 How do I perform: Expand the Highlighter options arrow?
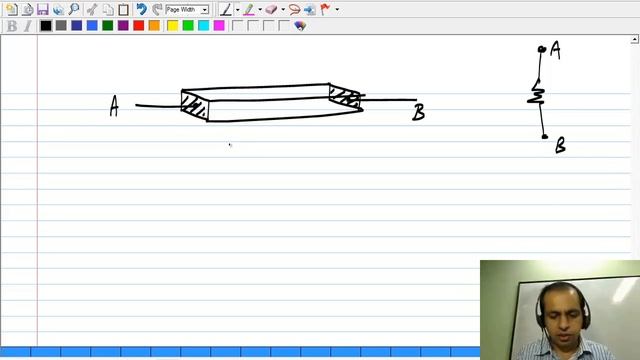click(x=260, y=9)
